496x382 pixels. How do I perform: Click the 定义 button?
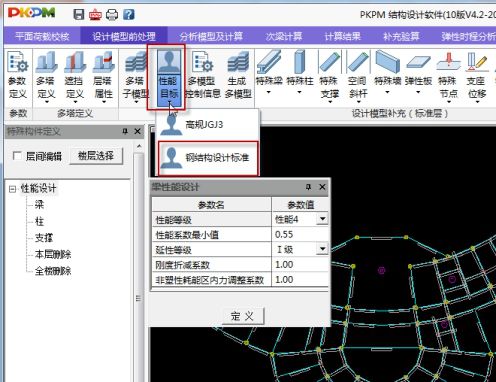(243, 316)
